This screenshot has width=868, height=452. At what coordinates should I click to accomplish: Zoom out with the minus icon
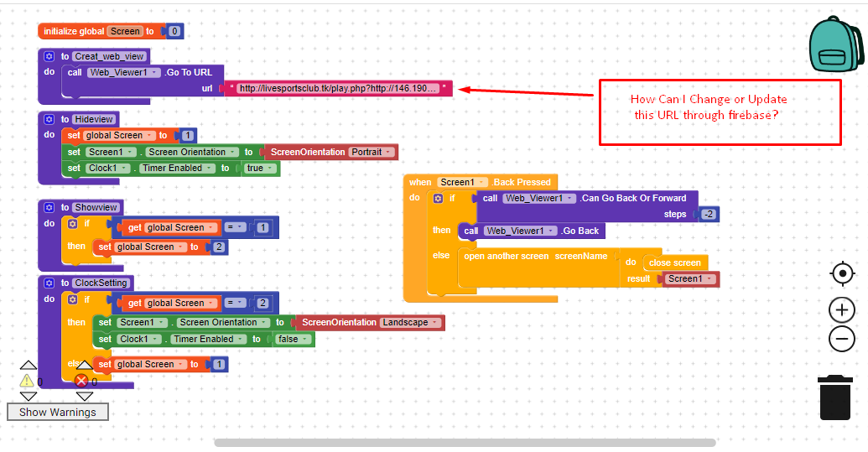841,339
